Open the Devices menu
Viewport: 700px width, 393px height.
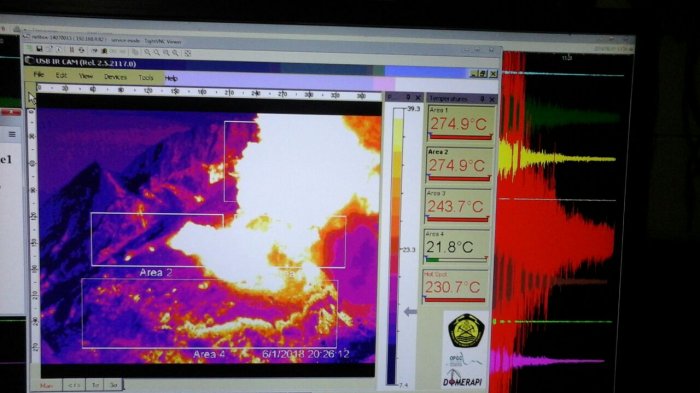pyautogui.click(x=115, y=77)
